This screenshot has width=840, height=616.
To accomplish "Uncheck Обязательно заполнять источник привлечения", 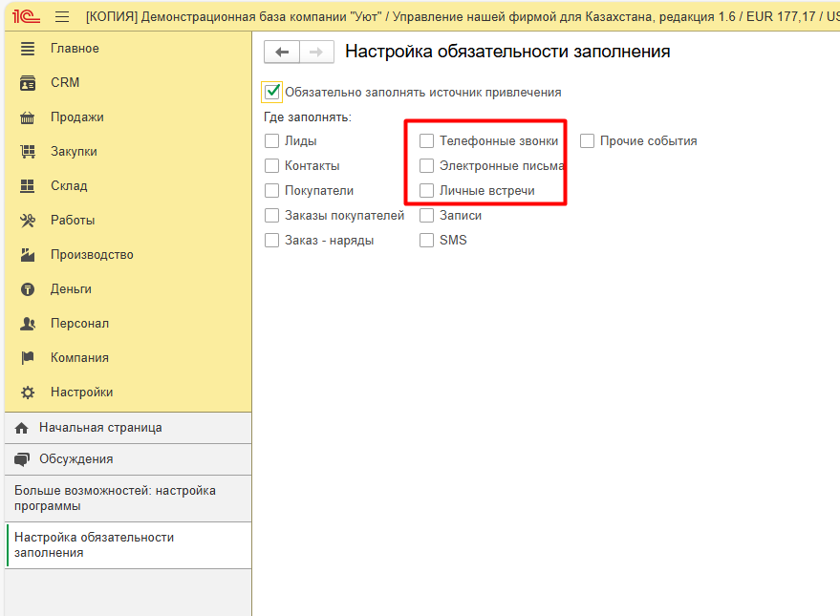I will tap(272, 93).
